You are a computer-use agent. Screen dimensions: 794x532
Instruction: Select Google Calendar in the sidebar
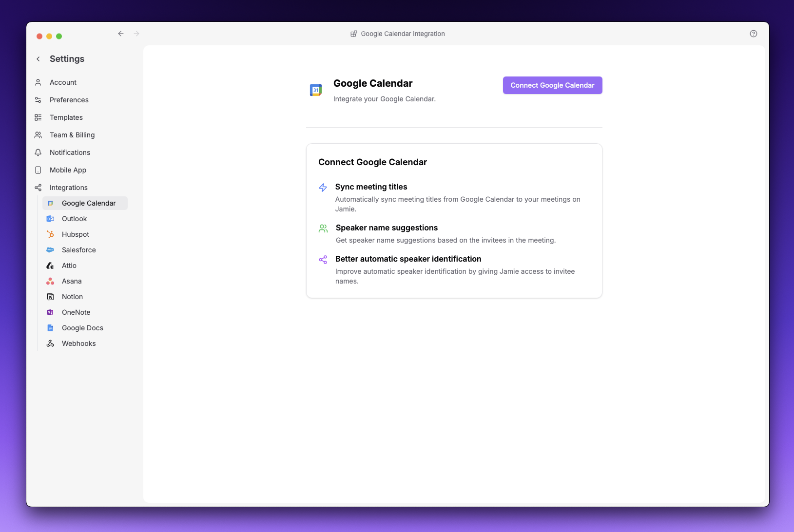click(90, 203)
